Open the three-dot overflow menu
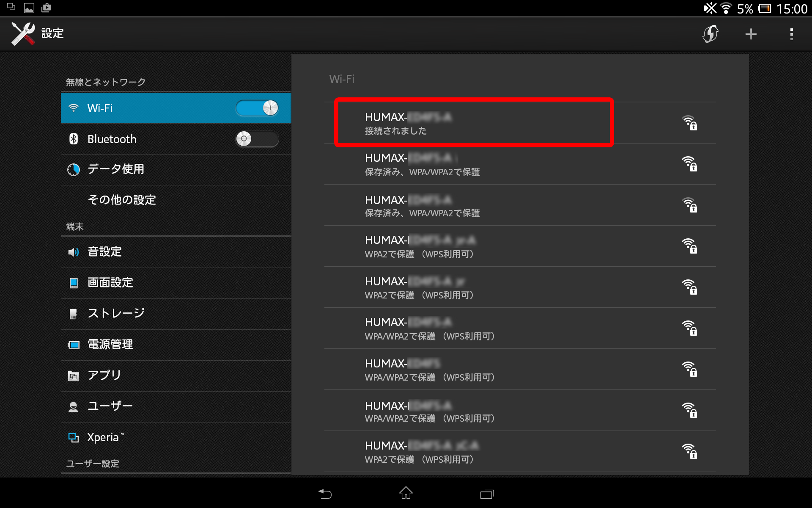 pyautogui.click(x=791, y=34)
